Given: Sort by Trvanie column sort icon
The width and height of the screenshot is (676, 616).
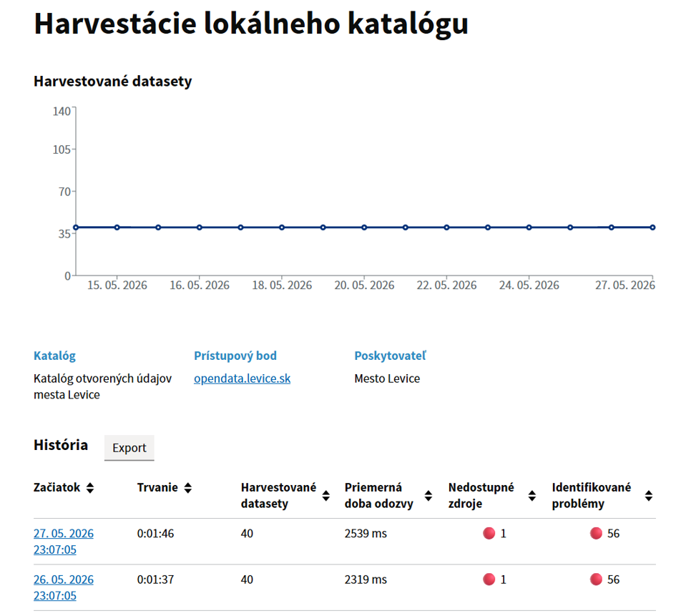Looking at the screenshot, I should coord(188,487).
